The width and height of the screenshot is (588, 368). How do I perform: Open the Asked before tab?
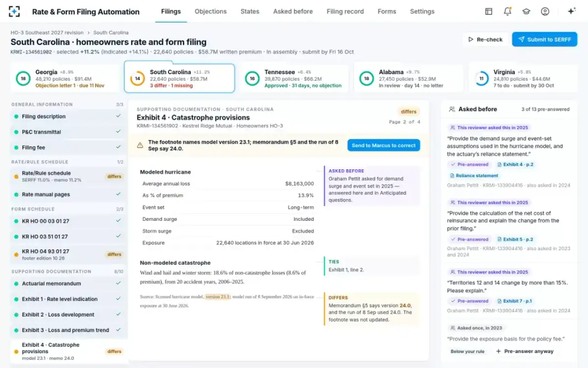pyautogui.click(x=293, y=11)
